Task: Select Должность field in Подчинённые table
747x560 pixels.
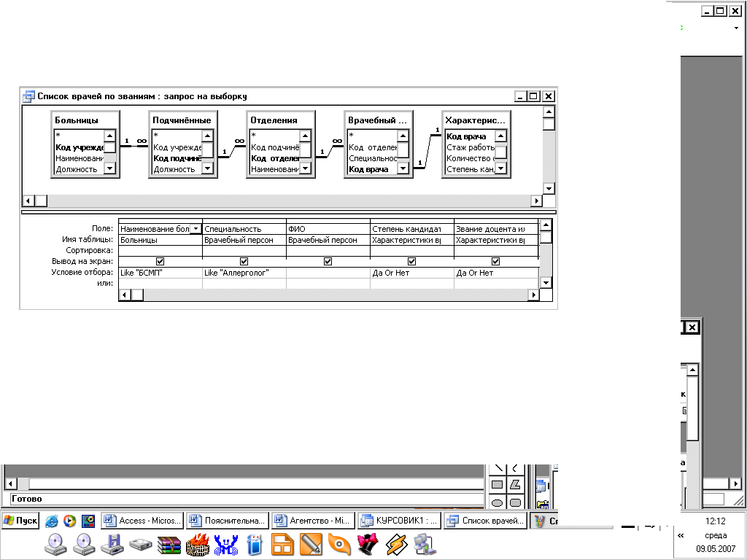Action: coord(177,169)
